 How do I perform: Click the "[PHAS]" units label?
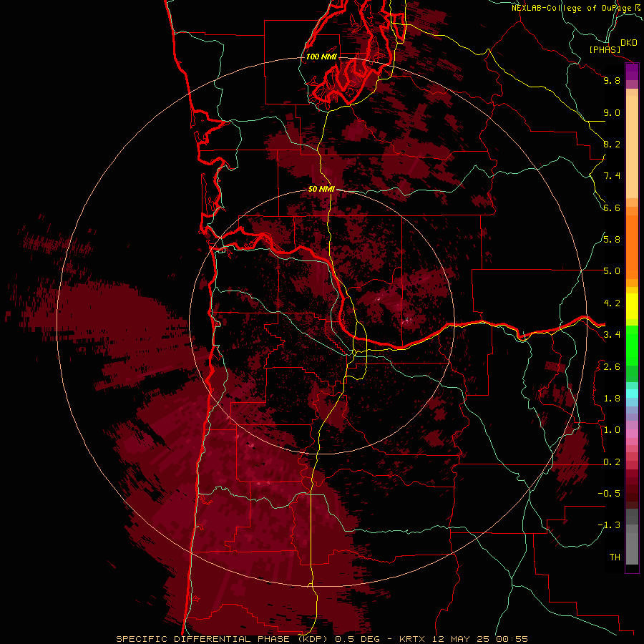point(605,50)
